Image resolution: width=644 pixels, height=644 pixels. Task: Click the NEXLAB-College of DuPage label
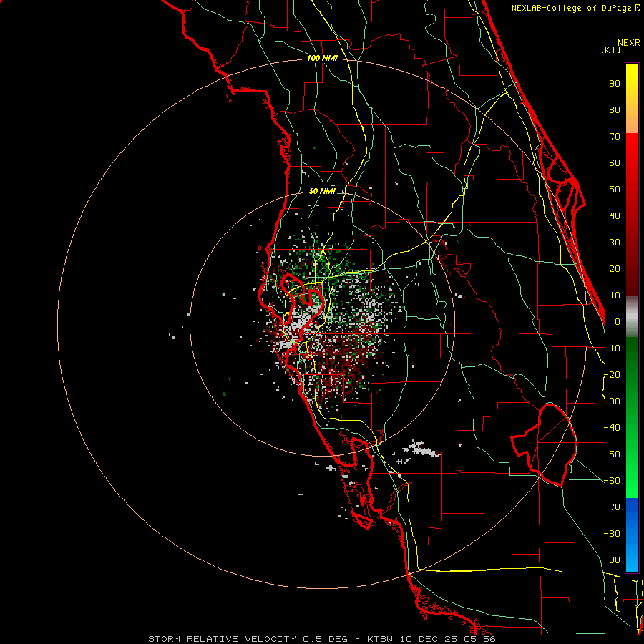575,8
